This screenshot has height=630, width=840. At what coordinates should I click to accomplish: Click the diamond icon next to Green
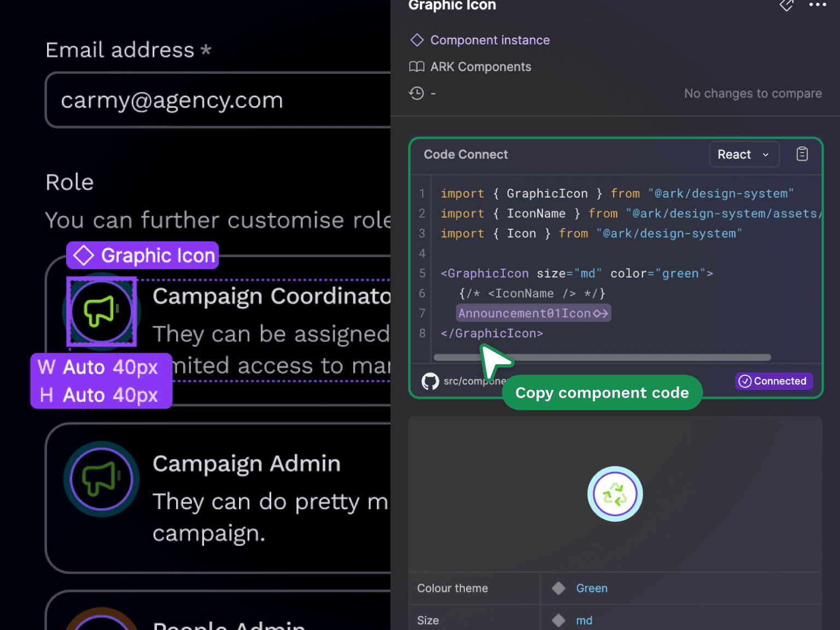[x=558, y=588]
